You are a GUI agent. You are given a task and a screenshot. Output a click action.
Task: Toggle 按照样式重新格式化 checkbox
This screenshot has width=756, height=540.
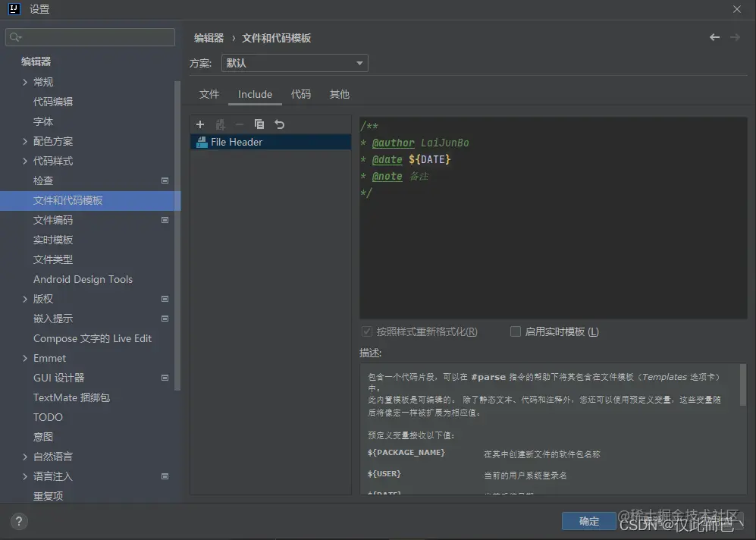367,331
